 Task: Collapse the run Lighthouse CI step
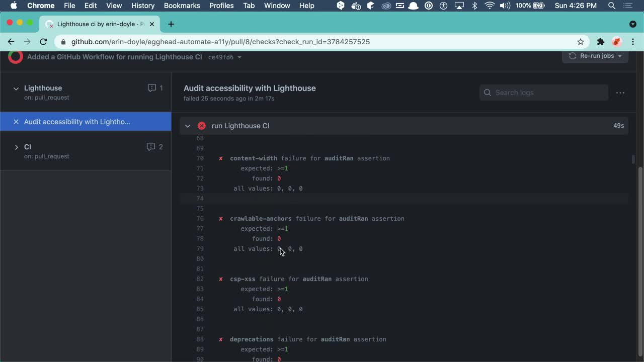pos(188,126)
